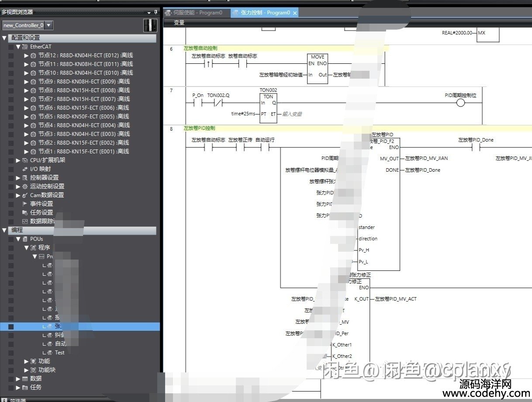Click the I/O 映射 arrows icon

[25, 169]
